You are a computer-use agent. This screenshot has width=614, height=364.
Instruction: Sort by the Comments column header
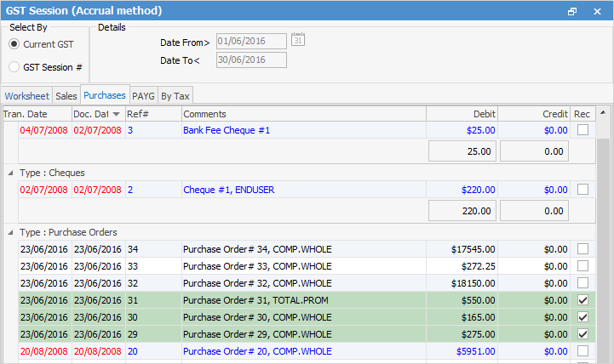click(x=302, y=114)
